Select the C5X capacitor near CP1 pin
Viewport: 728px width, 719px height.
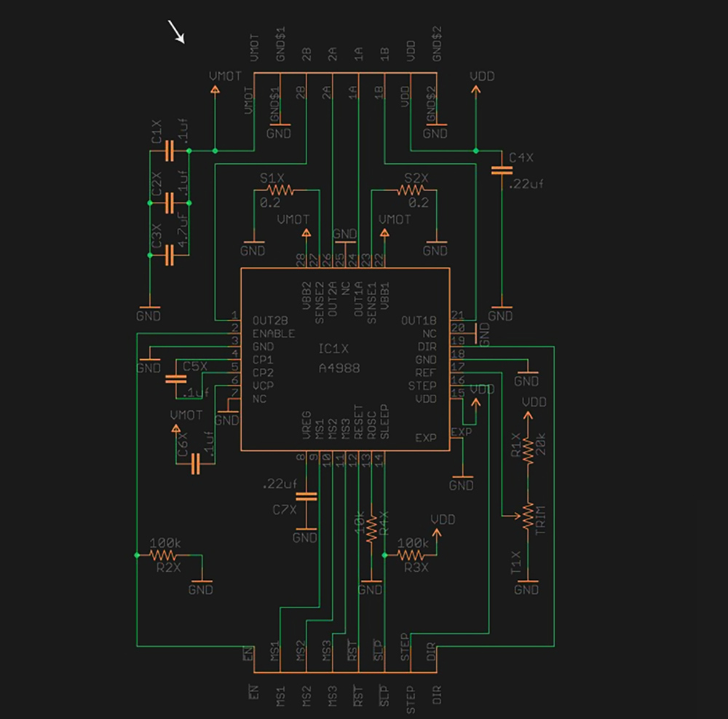[x=176, y=380]
